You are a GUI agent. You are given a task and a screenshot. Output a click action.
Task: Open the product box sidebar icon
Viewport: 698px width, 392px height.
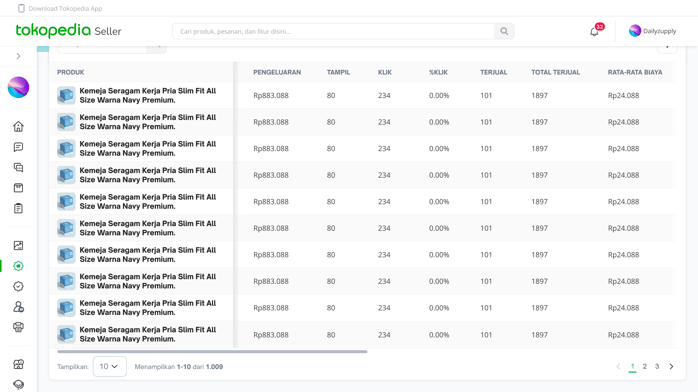(x=18, y=188)
